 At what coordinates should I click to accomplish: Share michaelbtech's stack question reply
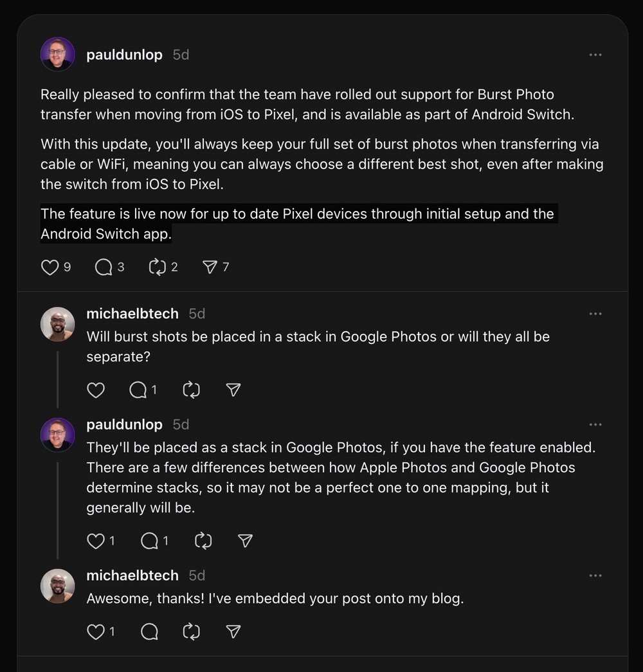pos(233,390)
